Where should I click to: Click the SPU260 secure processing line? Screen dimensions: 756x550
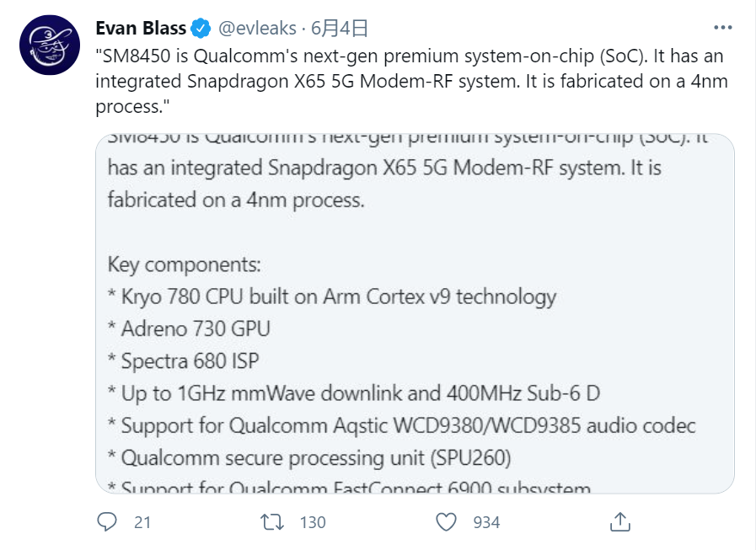[309, 458]
